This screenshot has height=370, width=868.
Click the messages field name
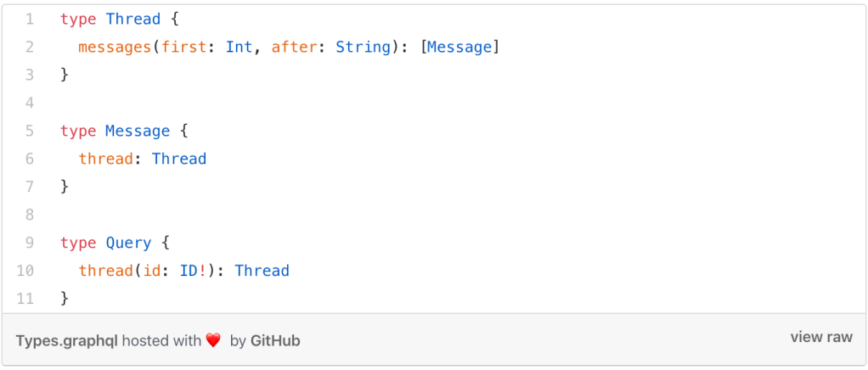coord(115,47)
